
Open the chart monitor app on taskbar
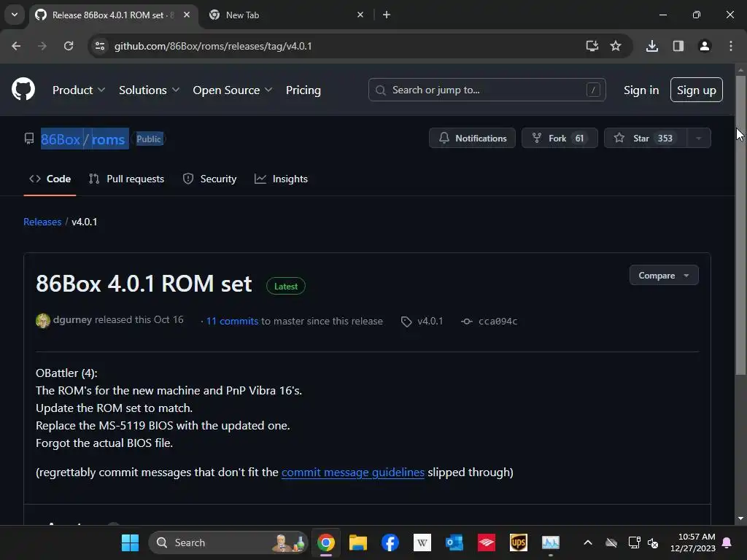point(550,542)
